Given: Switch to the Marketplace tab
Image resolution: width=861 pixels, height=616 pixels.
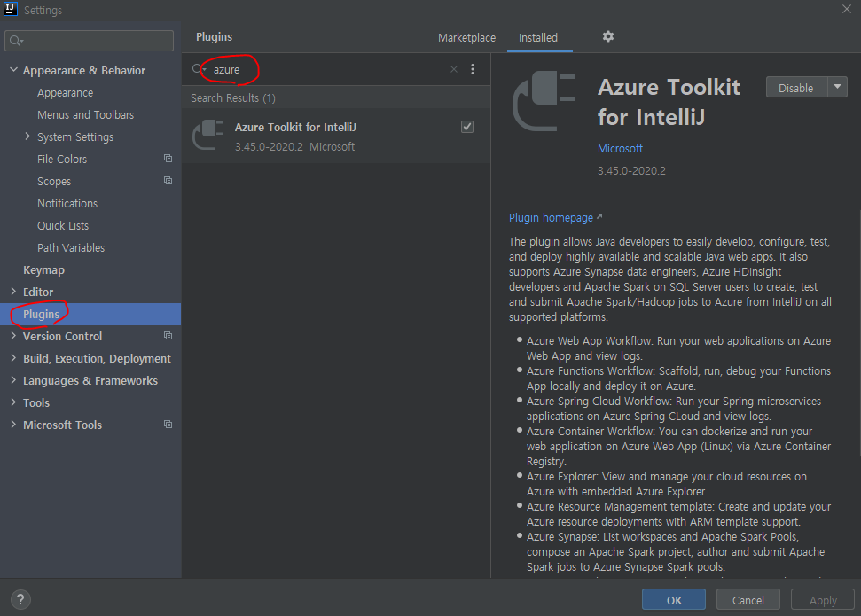Looking at the screenshot, I should pyautogui.click(x=466, y=37).
